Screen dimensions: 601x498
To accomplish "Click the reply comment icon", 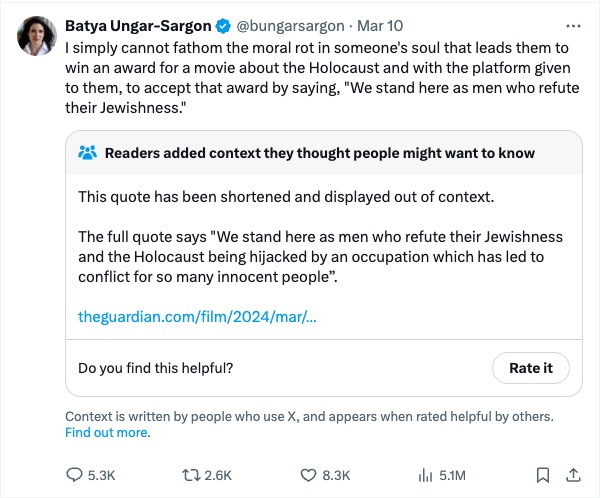I will 75,475.
